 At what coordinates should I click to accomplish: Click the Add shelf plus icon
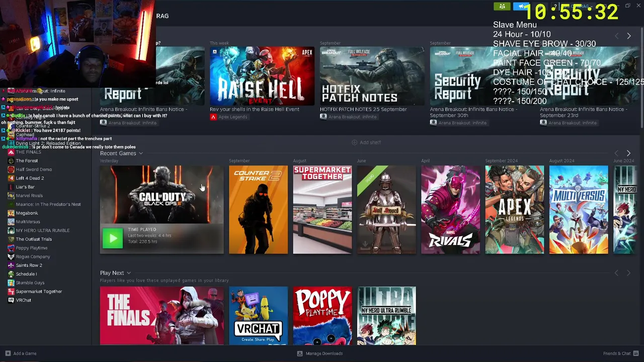tap(354, 142)
